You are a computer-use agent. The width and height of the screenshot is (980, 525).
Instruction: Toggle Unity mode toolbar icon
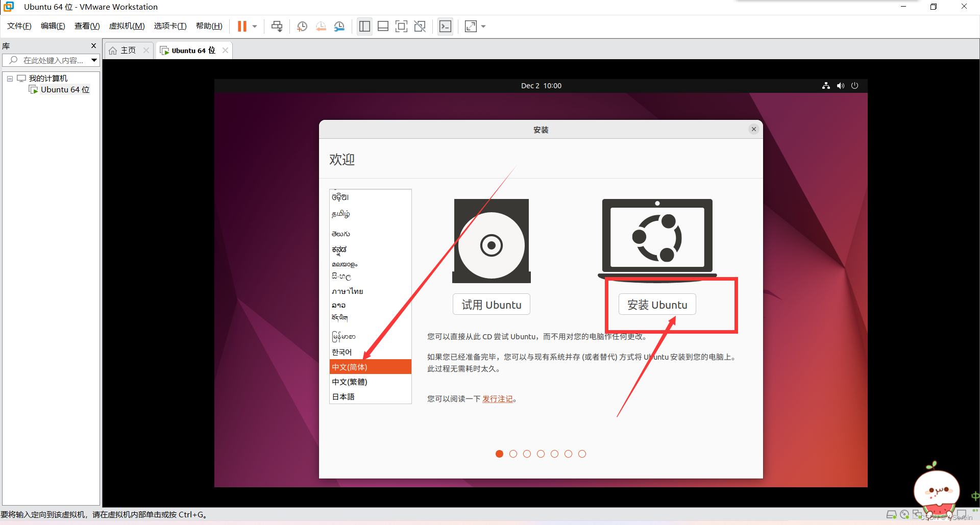point(420,27)
